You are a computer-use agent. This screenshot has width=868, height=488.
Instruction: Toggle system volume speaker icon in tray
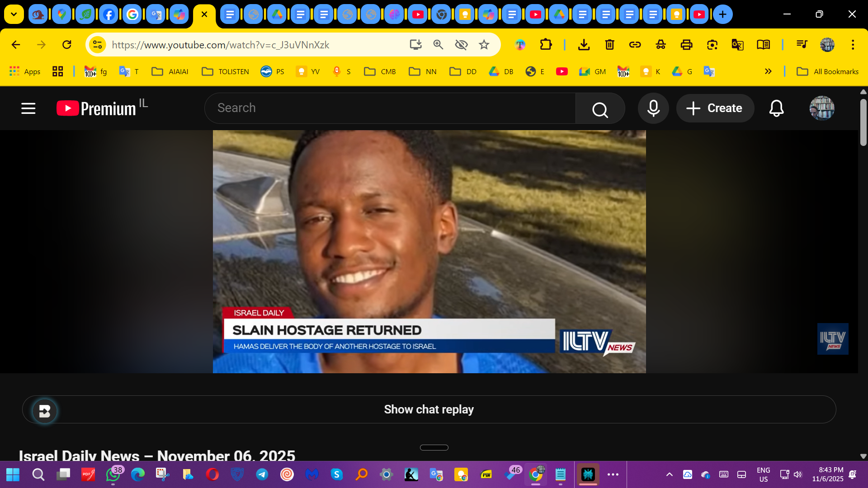point(798,474)
